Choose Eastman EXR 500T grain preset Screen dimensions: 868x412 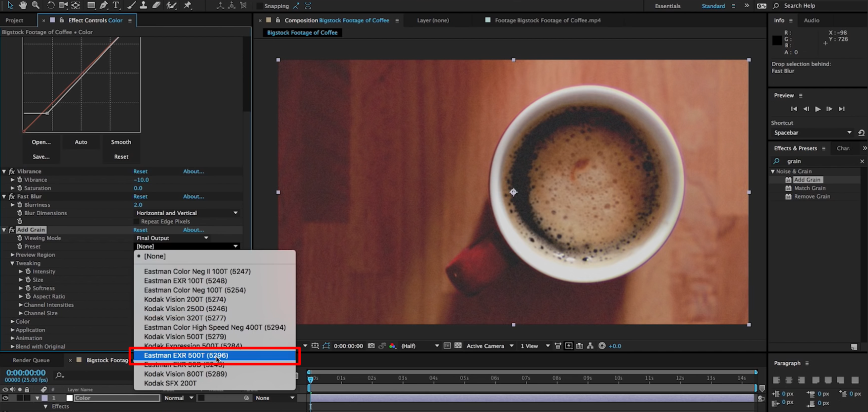tap(186, 356)
